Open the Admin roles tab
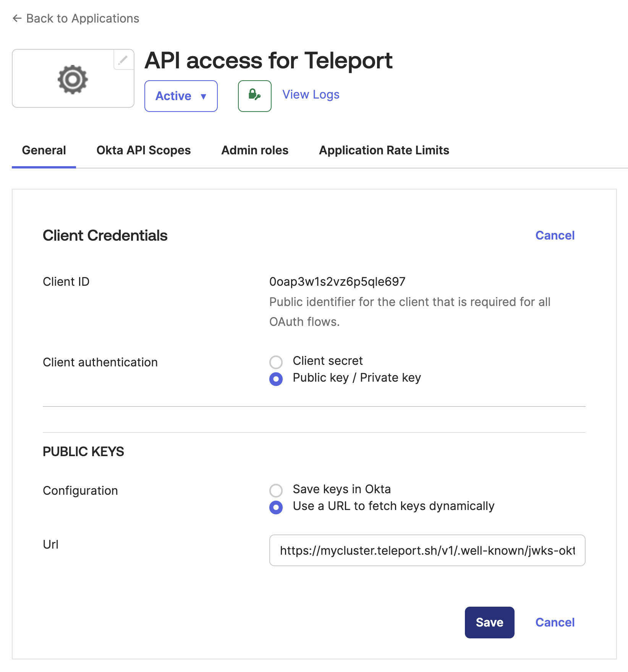628x672 pixels. pos(254,150)
